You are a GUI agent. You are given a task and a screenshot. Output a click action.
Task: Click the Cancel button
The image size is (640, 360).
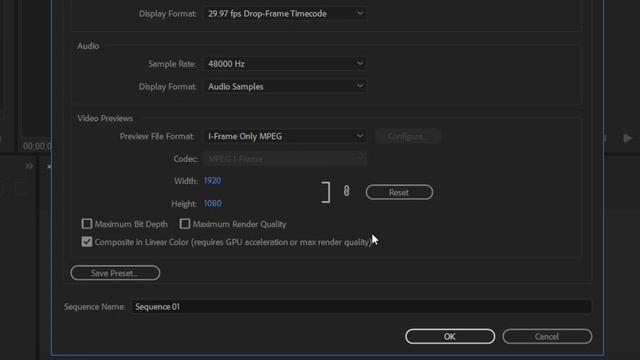point(547,336)
